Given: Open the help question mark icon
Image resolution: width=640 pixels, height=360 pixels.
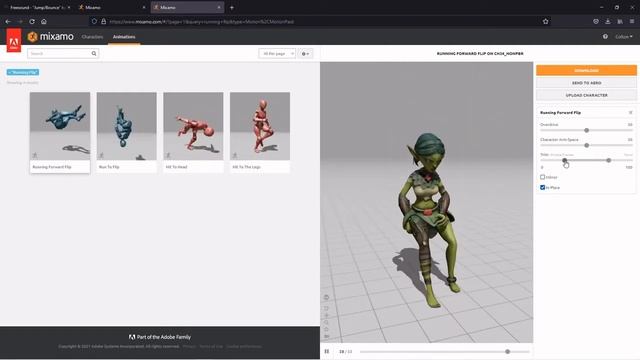Looking at the screenshot, I should [605, 37].
